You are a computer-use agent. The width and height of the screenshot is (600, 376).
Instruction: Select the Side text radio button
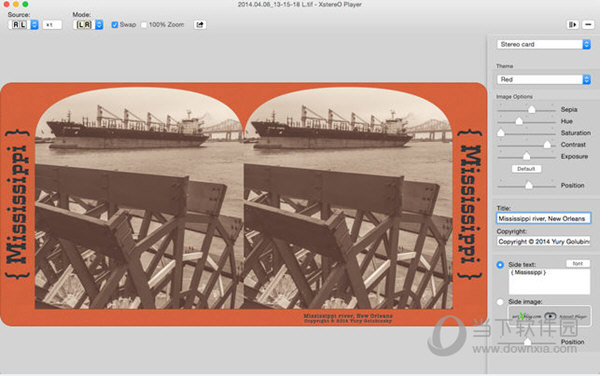click(x=500, y=265)
